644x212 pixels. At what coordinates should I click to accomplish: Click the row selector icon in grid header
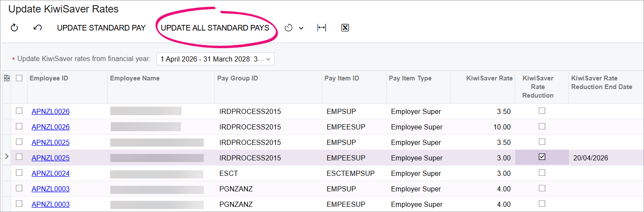[6, 78]
